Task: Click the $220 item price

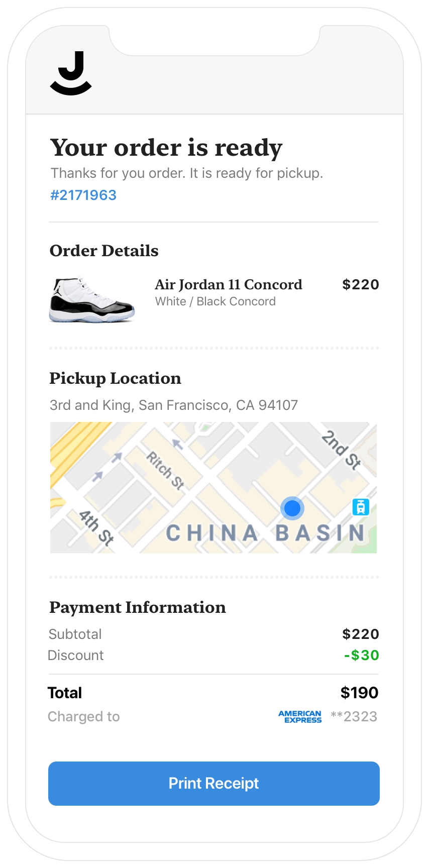Action: click(360, 285)
